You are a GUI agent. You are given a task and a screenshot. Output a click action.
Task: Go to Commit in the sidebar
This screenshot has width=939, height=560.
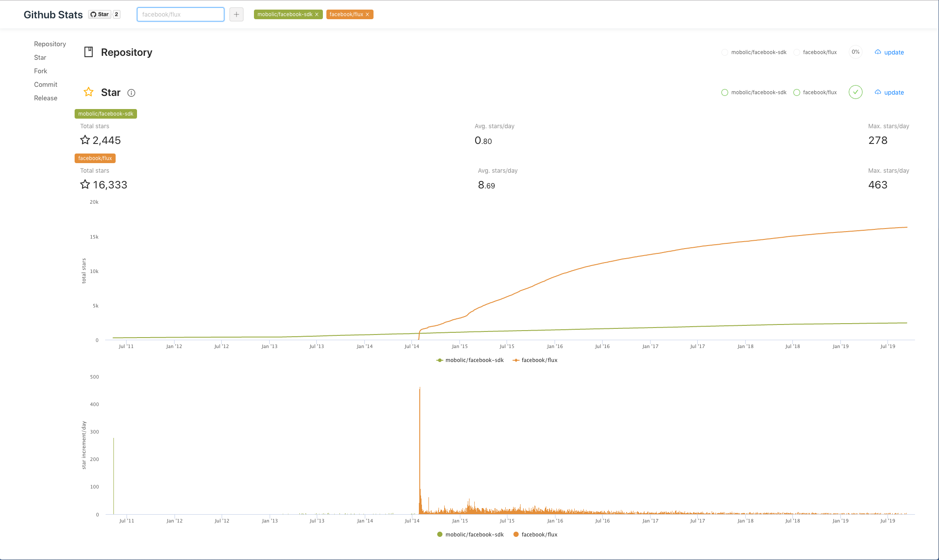[x=46, y=85]
